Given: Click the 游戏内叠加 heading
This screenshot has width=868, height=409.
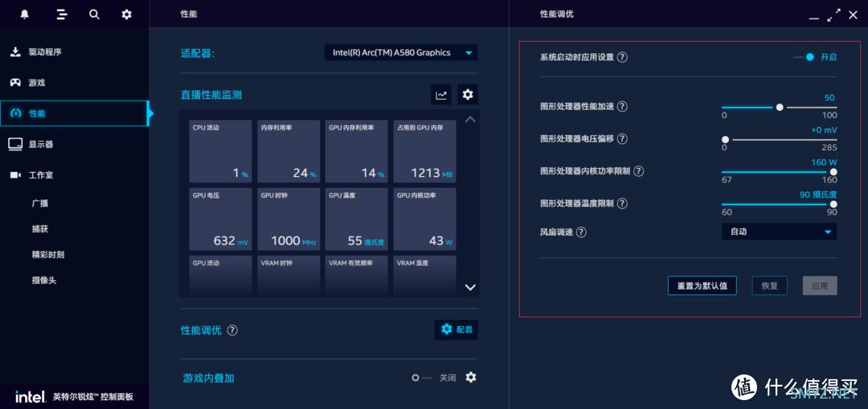Looking at the screenshot, I should click(x=209, y=378).
